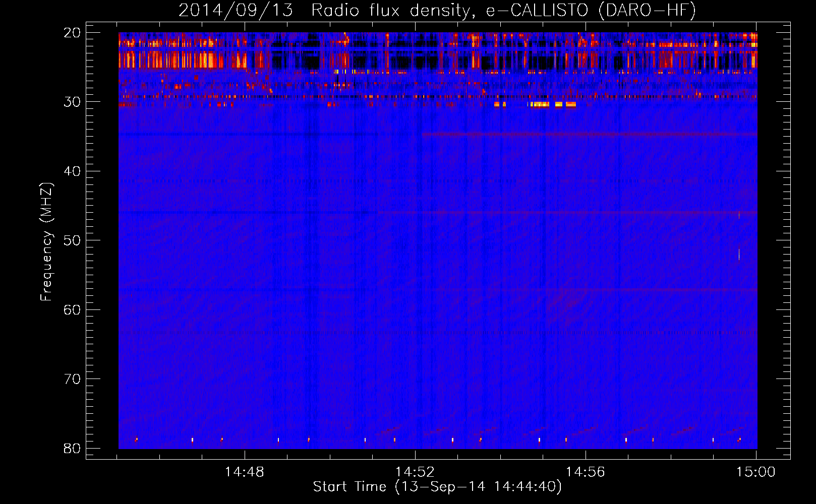Click the '60' frequency tick label

coord(72,310)
